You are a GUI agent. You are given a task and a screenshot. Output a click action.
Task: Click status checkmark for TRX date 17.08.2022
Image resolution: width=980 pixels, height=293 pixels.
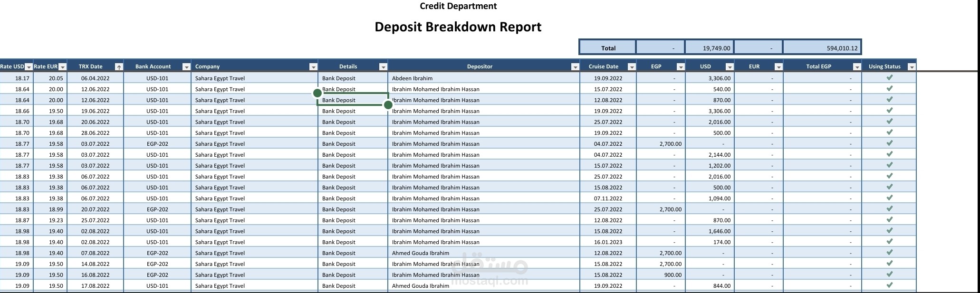(889, 285)
